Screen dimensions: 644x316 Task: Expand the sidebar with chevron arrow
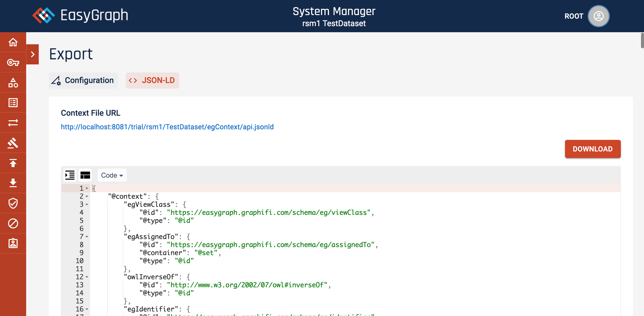tap(33, 54)
